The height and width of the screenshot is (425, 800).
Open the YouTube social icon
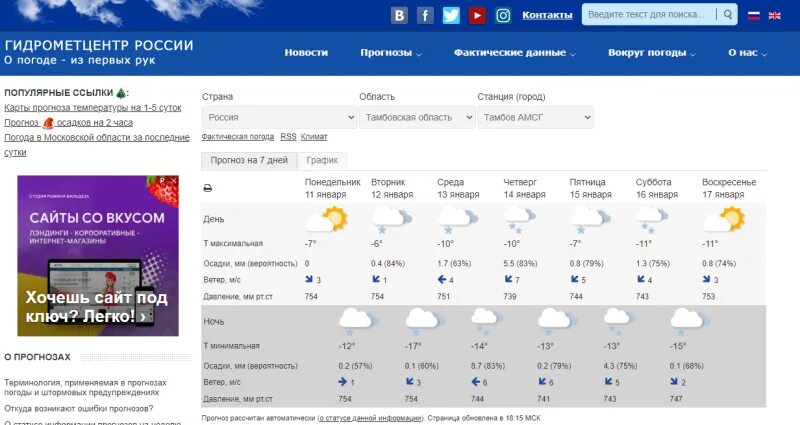pos(477,15)
